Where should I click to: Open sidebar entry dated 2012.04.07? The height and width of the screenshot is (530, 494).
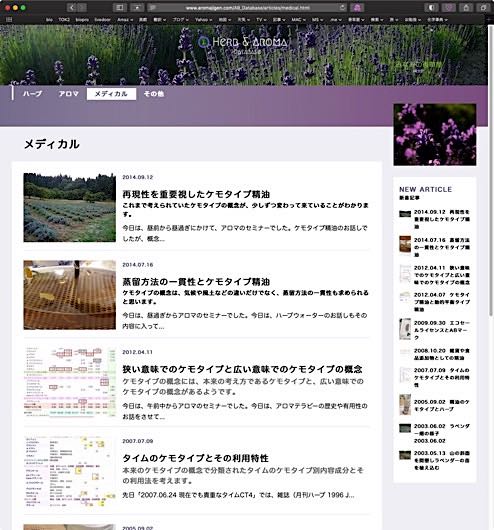[x=435, y=302]
